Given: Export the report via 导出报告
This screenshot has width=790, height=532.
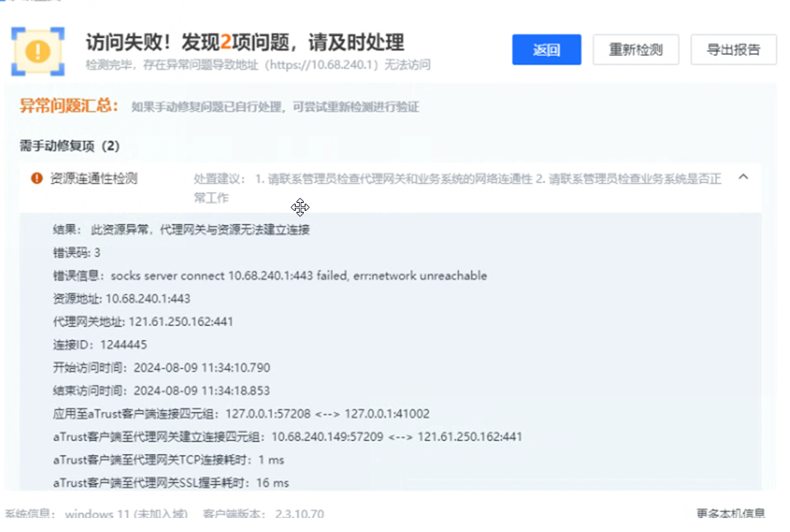Looking at the screenshot, I should tap(733, 49).
